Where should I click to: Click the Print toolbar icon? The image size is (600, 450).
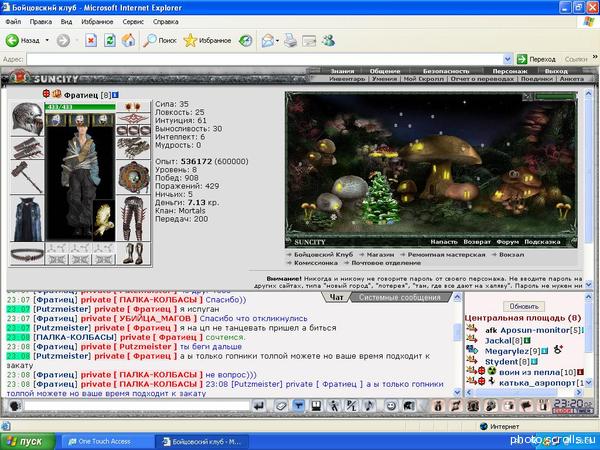click(x=289, y=41)
